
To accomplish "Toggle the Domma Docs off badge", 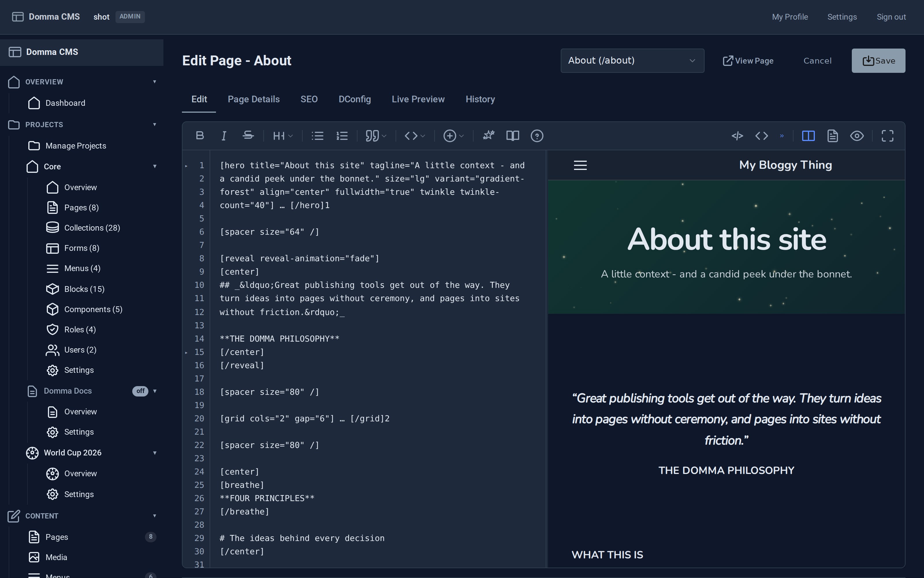I will [x=140, y=391].
